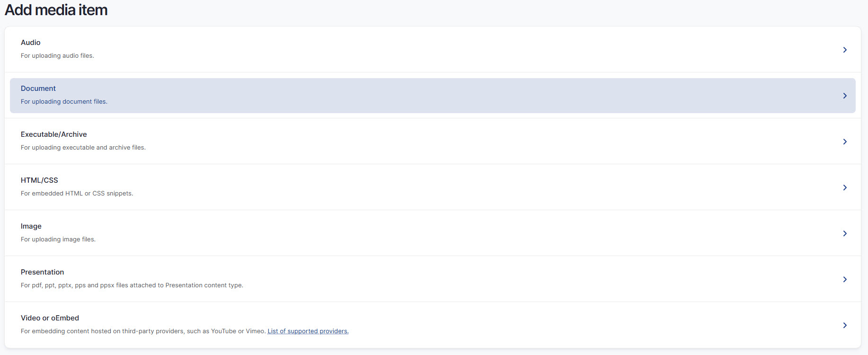The width and height of the screenshot is (868, 355).
Task: Click the Presentation row chevron arrow
Action: (845, 279)
